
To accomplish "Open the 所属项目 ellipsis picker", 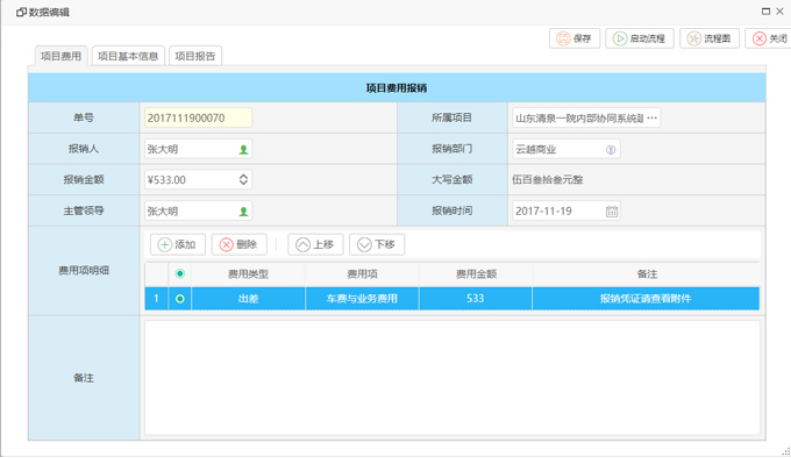I will 652,118.
